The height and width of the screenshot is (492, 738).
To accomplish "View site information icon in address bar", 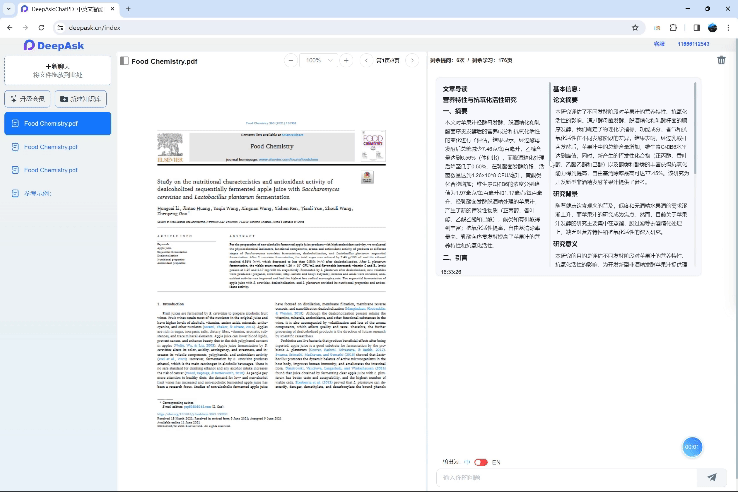I will (x=60, y=28).
